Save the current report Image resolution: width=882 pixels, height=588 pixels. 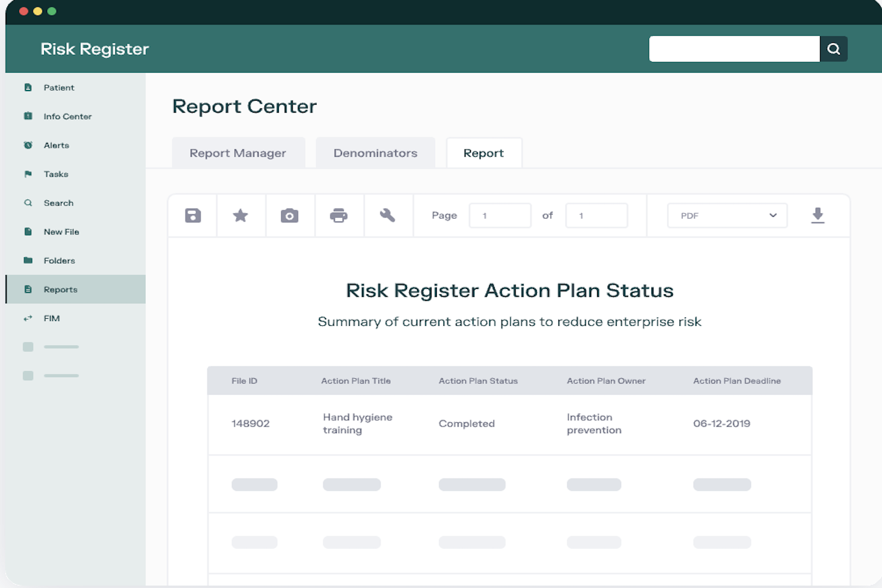(x=192, y=215)
